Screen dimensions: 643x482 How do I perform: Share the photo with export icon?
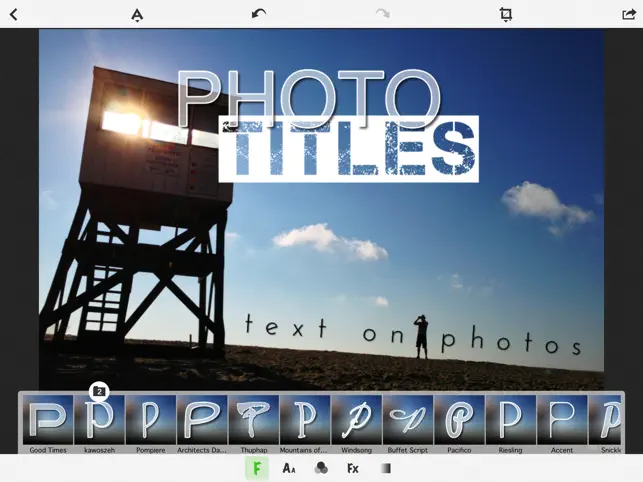point(629,14)
